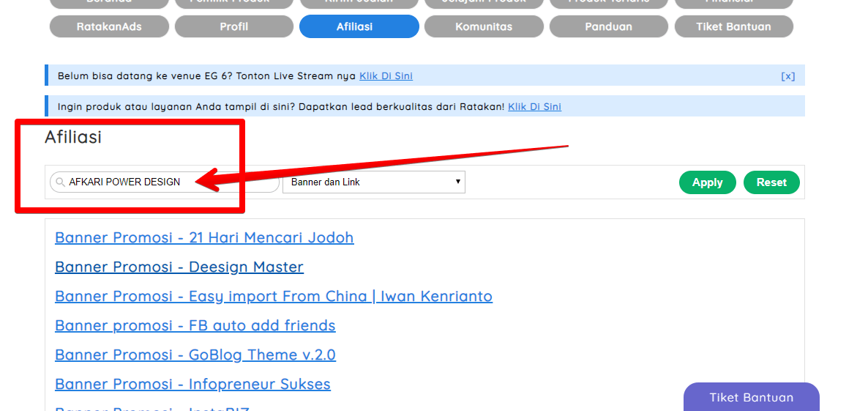
Task: Open the Panduan tab
Action: pyautogui.click(x=608, y=26)
